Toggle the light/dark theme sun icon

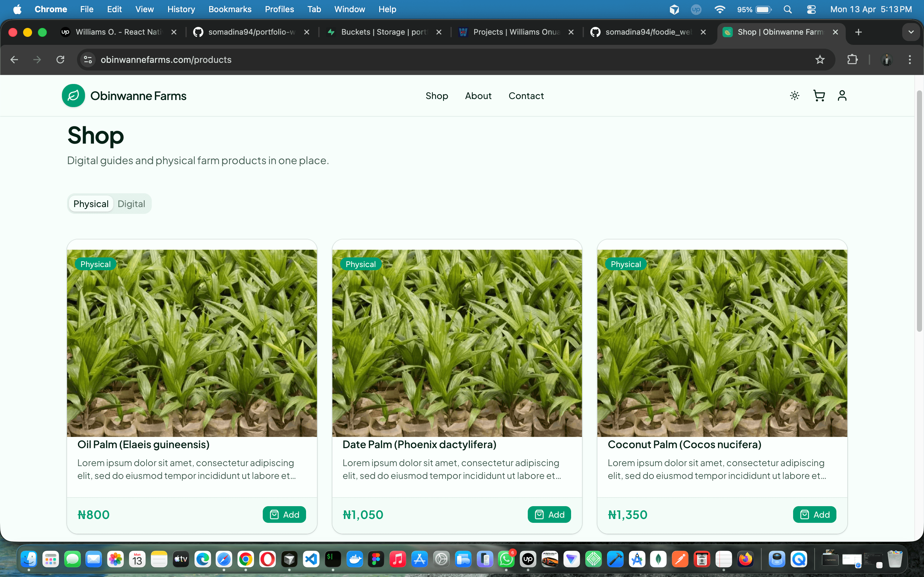[795, 96]
